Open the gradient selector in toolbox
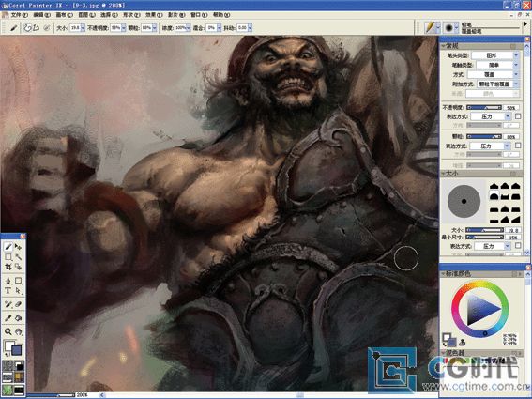532x399 pixels. tap(19, 366)
